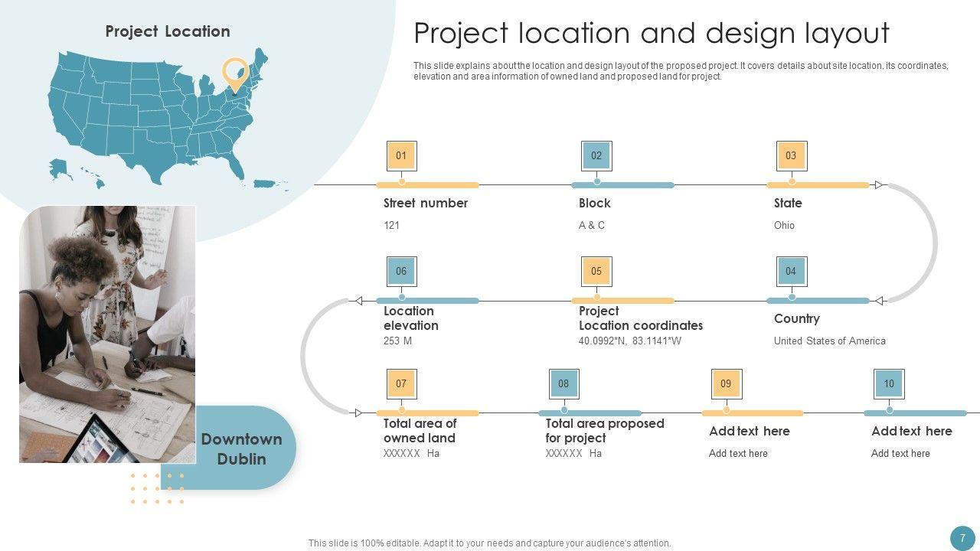Select the block value 'A & C'
Image resolution: width=980 pixels, height=551 pixels.
(x=592, y=225)
